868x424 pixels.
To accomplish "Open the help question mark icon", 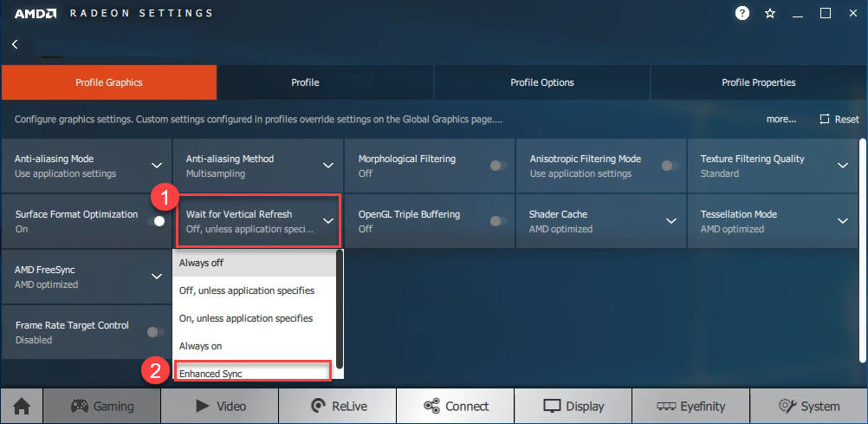I will click(x=742, y=13).
